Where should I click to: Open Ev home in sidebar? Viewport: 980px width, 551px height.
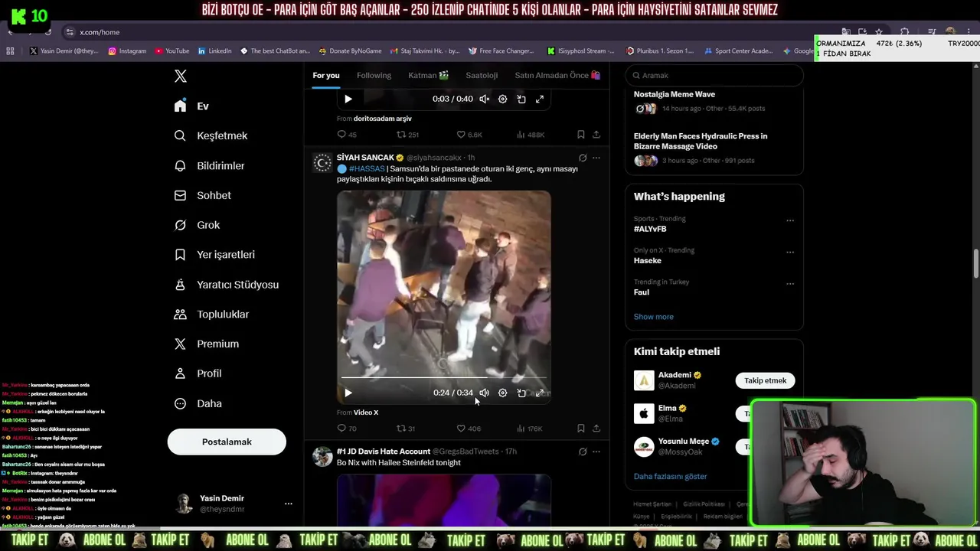pyautogui.click(x=191, y=106)
